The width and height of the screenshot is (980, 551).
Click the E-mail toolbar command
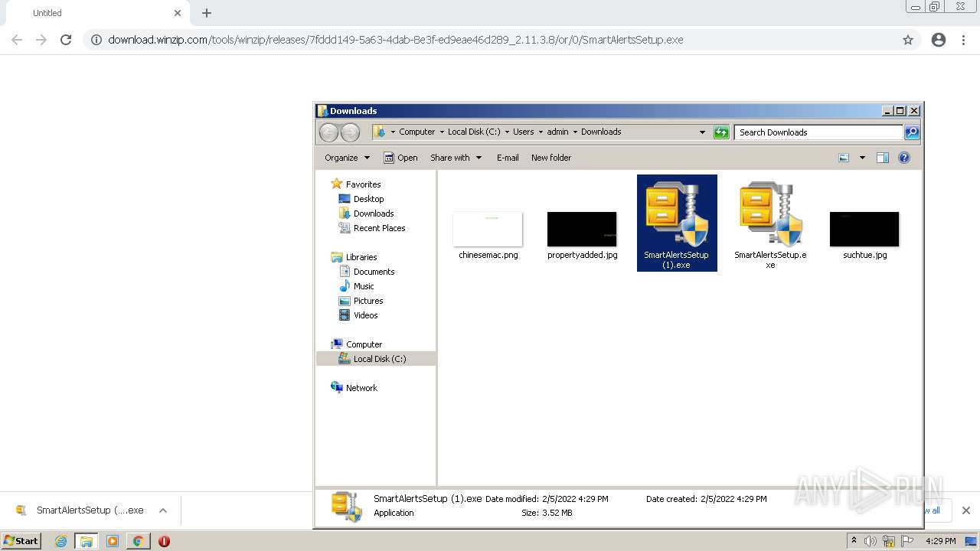(508, 158)
